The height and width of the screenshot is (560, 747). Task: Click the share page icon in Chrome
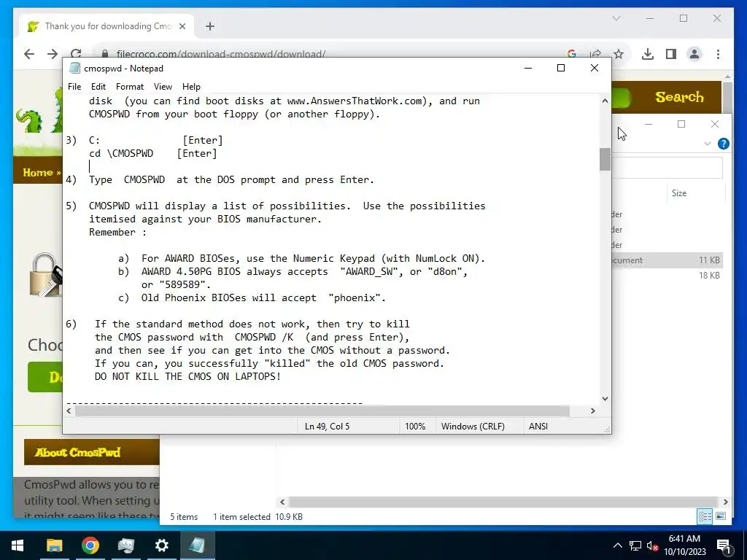(595, 54)
